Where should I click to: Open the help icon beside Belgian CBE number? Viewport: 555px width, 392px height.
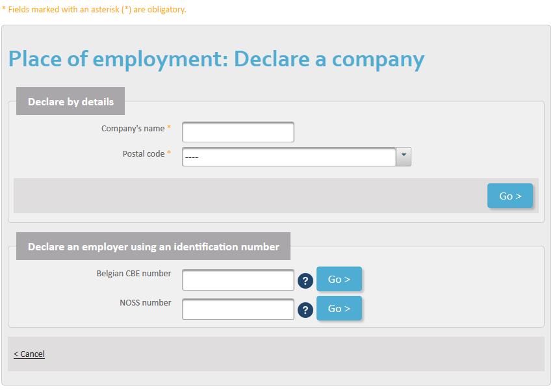click(305, 281)
